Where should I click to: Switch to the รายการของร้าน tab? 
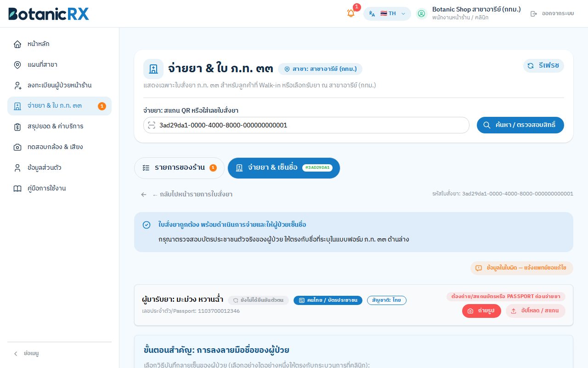pyautogui.click(x=179, y=168)
